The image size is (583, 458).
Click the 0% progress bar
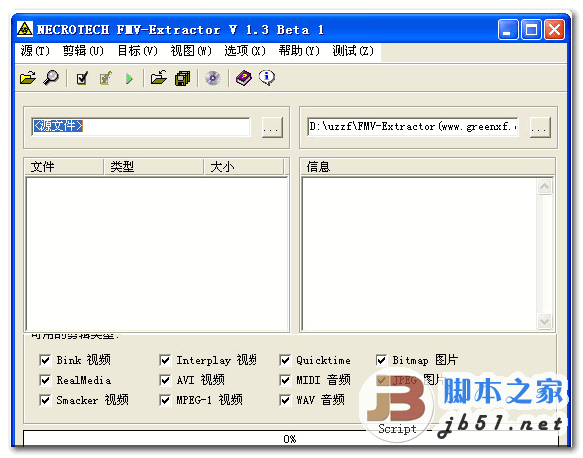(291, 439)
